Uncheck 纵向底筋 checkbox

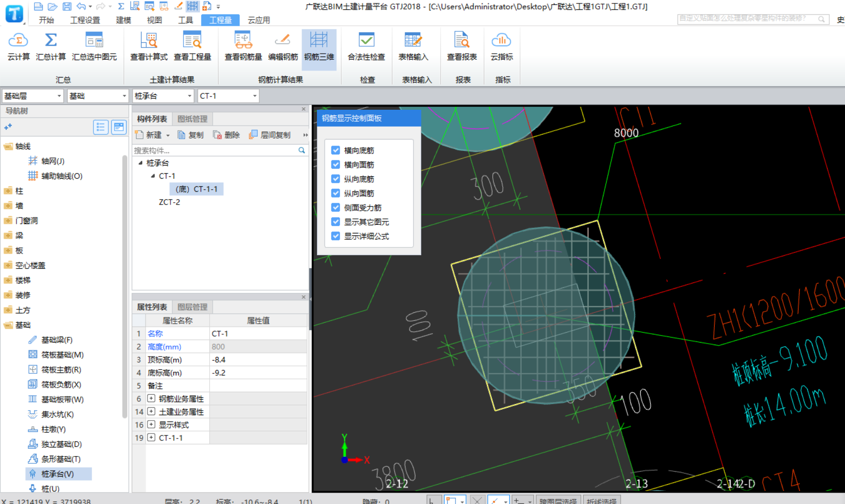coord(336,179)
